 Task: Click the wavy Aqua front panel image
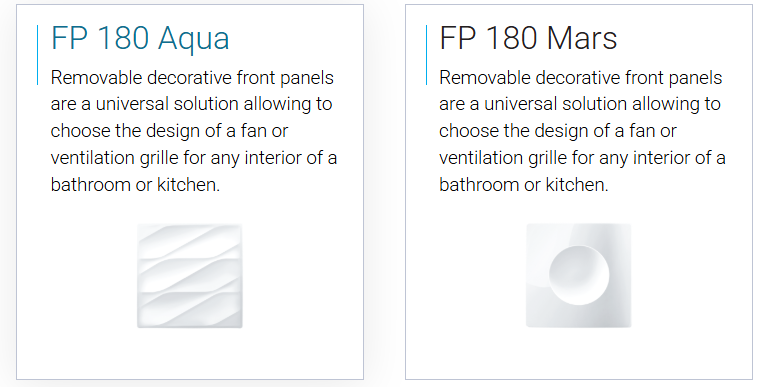190,276
